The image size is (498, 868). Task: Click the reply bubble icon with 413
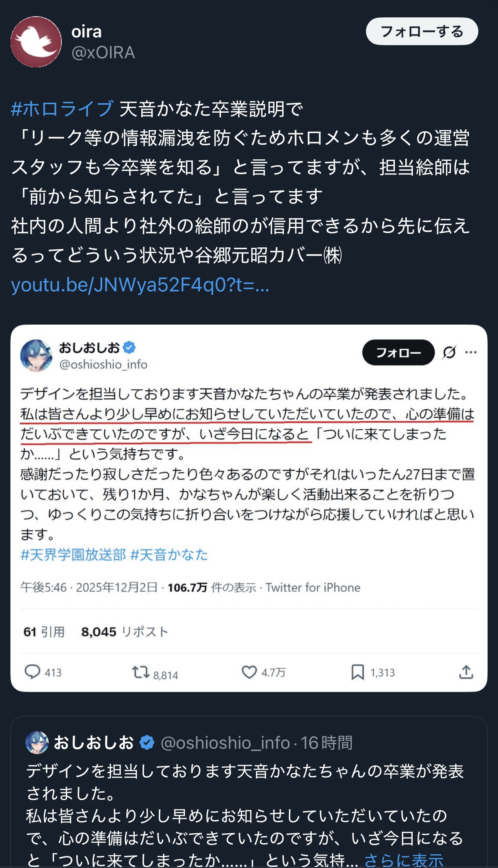[32, 672]
